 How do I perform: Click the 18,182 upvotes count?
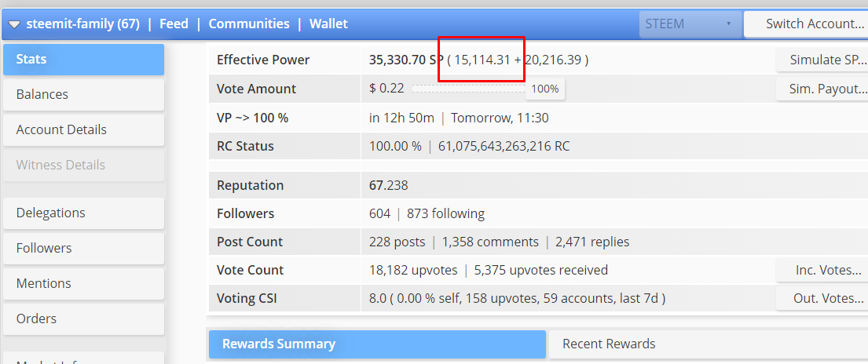tap(413, 270)
